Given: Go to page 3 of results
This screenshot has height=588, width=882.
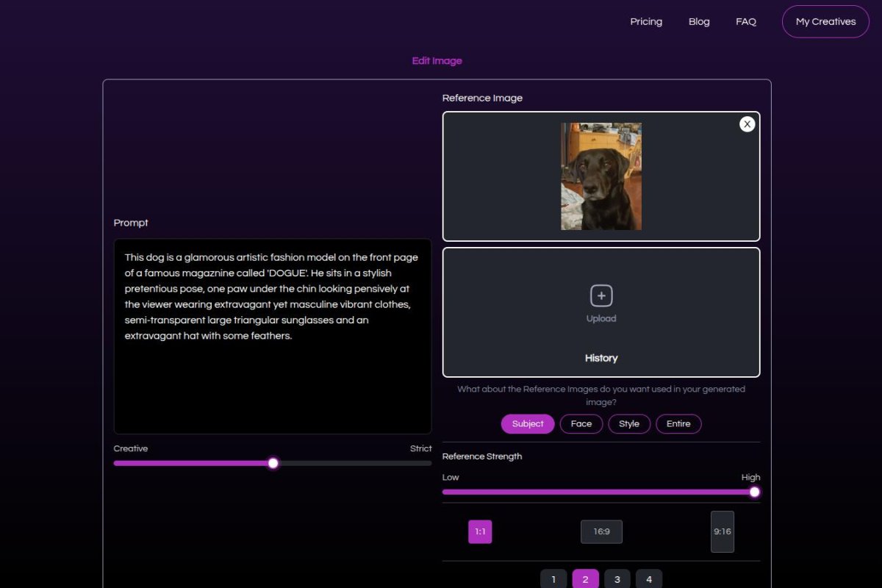Looking at the screenshot, I should click(x=617, y=578).
